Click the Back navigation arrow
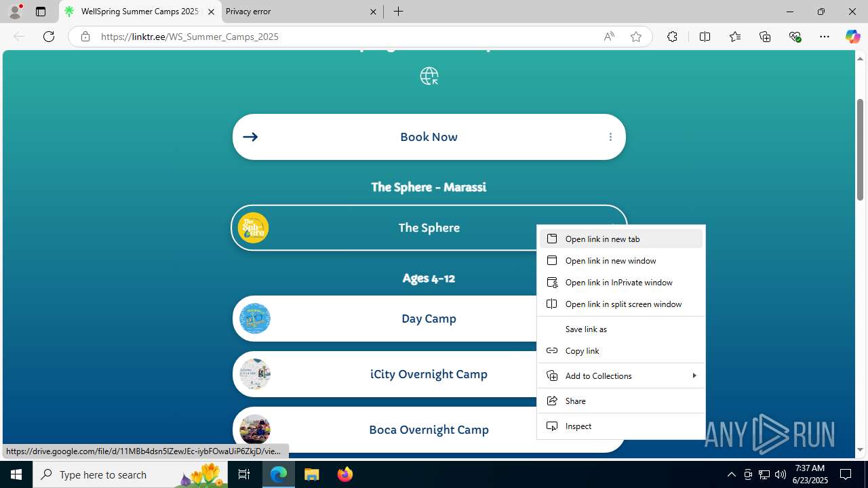Viewport: 868px width, 488px height. [19, 37]
